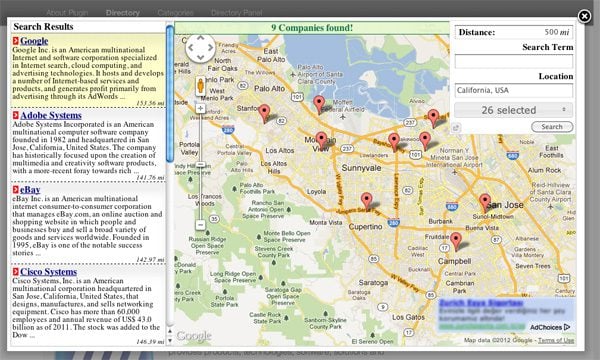
Task: Click the Los Gatos label on the map
Action: (408, 317)
